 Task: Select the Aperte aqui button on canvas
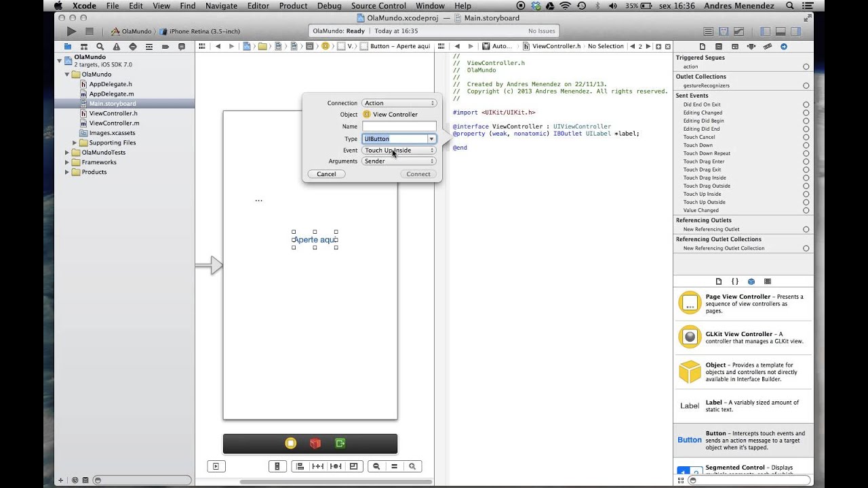coord(315,240)
